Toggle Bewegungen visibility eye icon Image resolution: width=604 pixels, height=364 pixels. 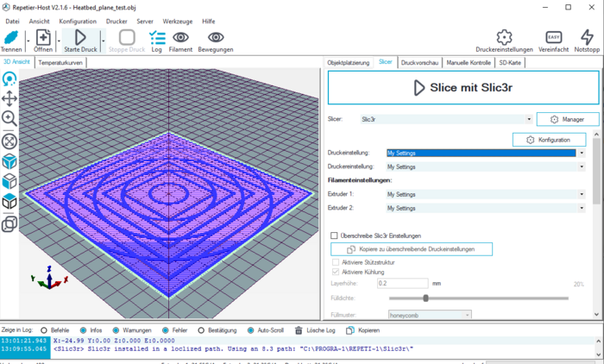tap(215, 37)
